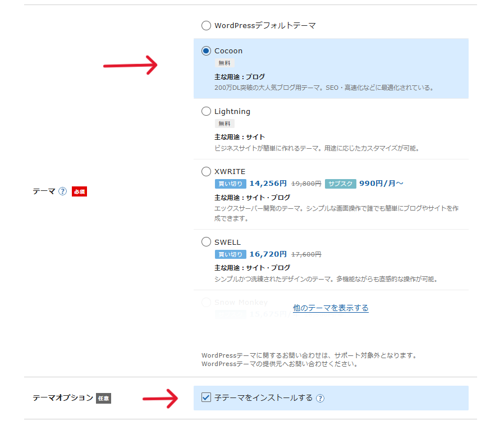
Task: Click the struck-through 17,600円 price
Action: 306,254
